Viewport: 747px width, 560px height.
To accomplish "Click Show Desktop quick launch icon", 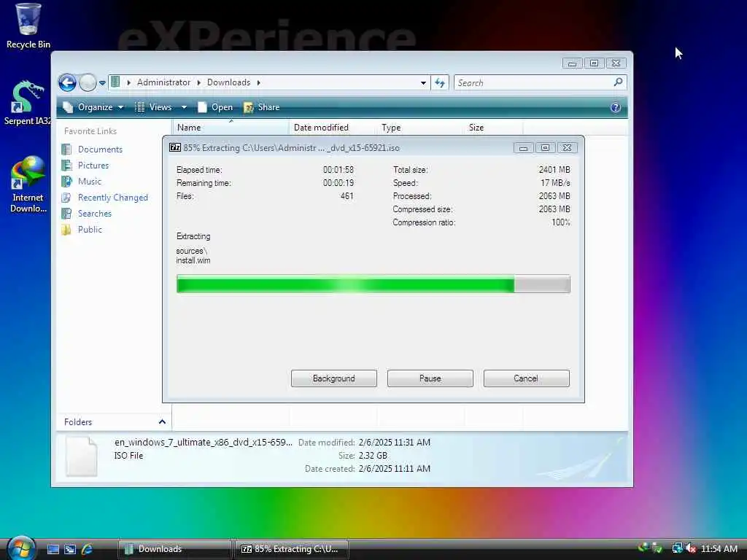I will pyautogui.click(x=53, y=549).
